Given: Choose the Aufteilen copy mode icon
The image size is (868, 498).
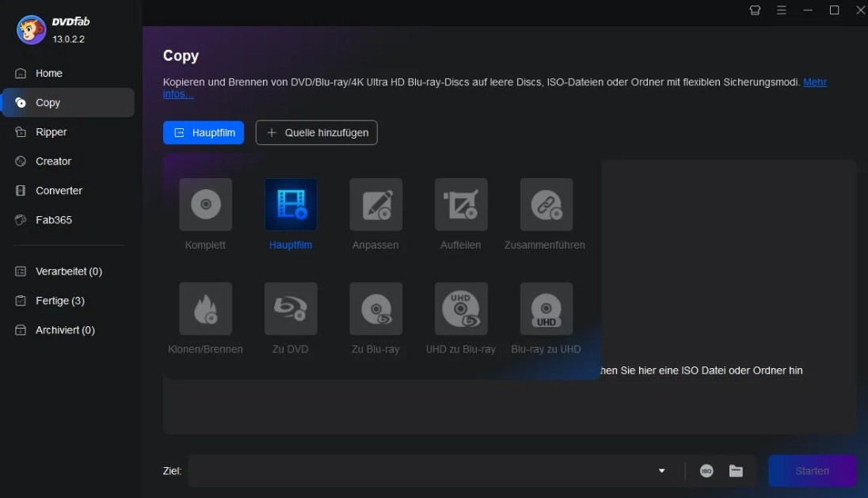Looking at the screenshot, I should (461, 204).
